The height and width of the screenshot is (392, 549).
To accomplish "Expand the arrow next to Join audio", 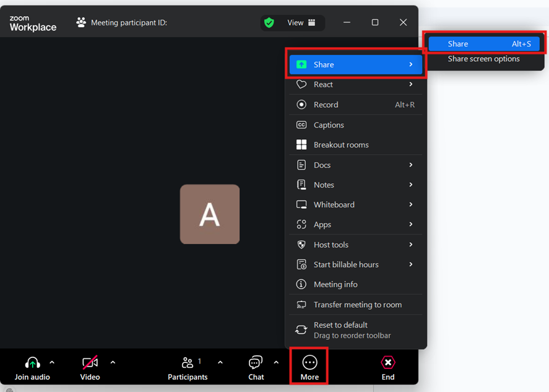I will click(52, 363).
